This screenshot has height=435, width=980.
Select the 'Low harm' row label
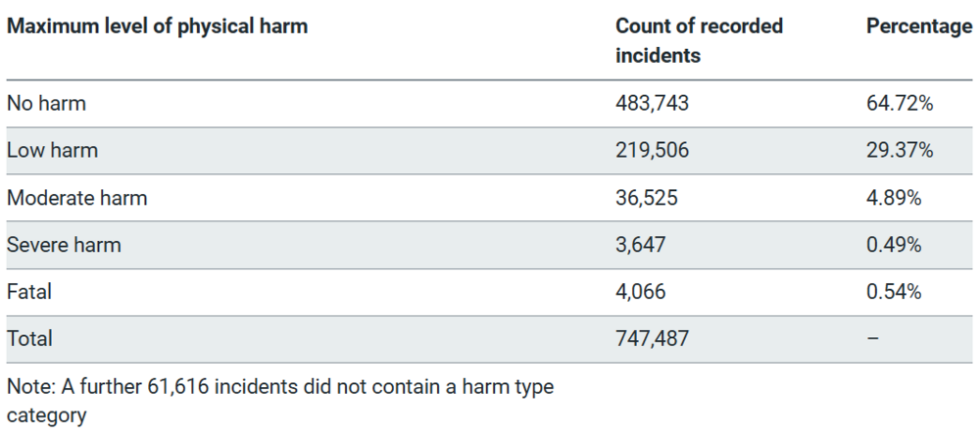click(x=53, y=150)
